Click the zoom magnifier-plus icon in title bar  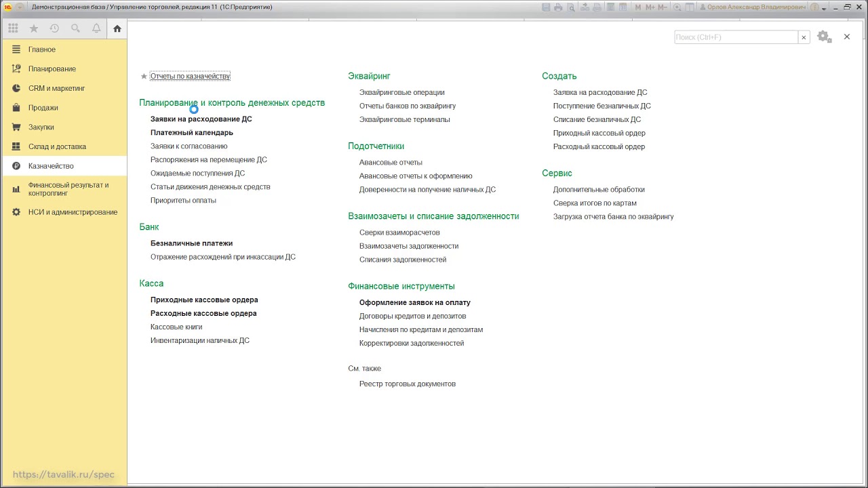[677, 7]
